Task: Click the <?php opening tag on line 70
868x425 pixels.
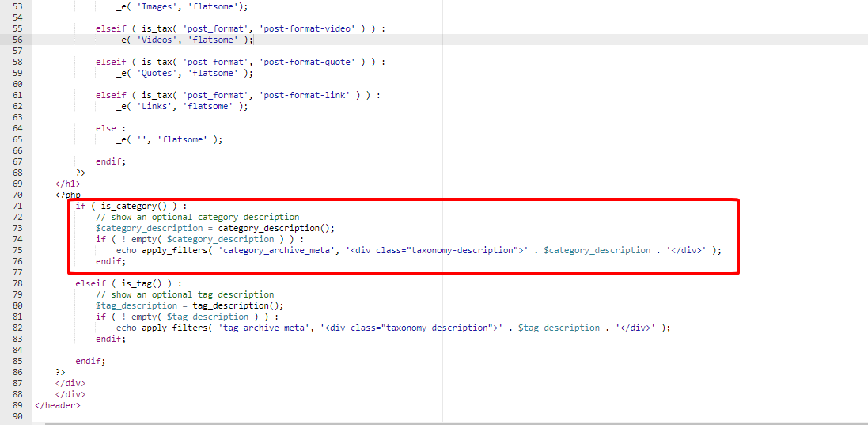Action: [68, 195]
